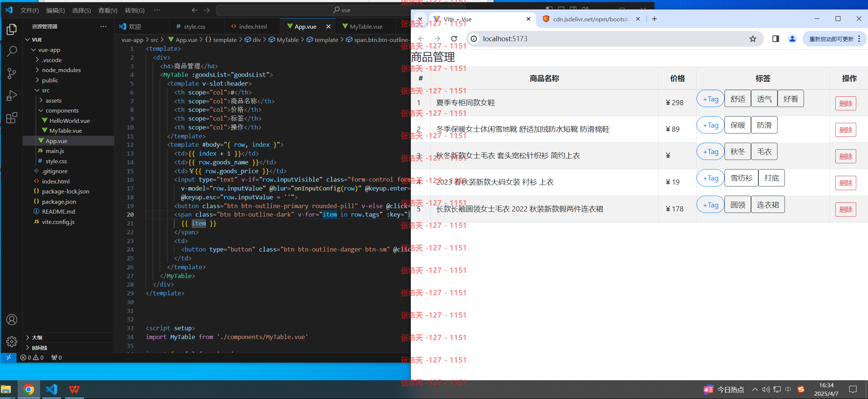Collapse the src folder
The width and height of the screenshot is (868, 399).
[x=37, y=90]
